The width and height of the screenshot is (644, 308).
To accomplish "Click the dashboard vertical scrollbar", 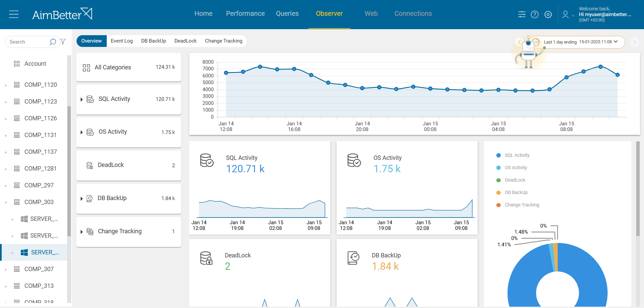I will [x=638, y=188].
